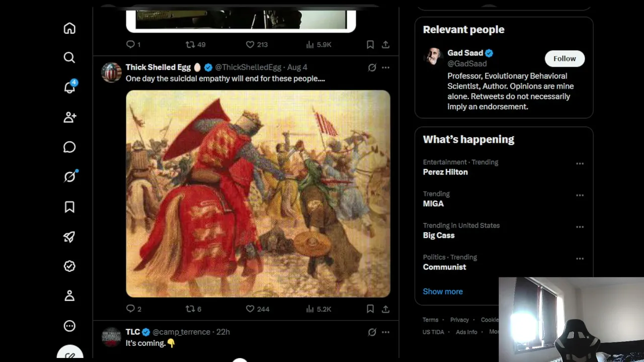Open more options on TLC's post
The width and height of the screenshot is (644, 362).
(x=385, y=332)
